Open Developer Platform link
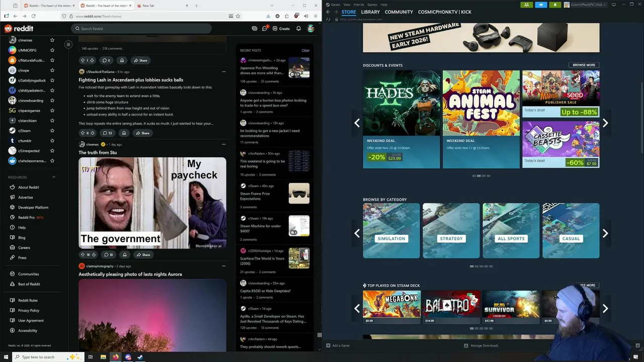This screenshot has height=362, width=644. click(x=33, y=207)
